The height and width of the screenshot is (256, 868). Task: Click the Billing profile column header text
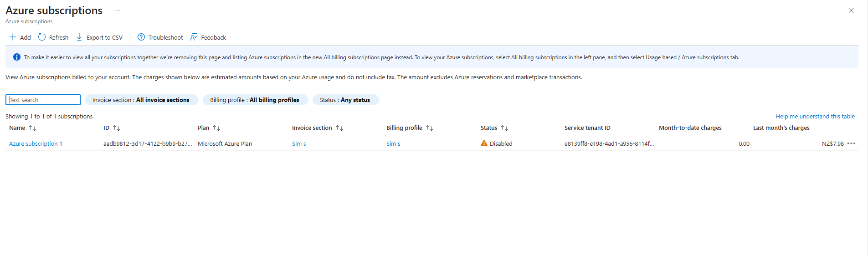404,128
